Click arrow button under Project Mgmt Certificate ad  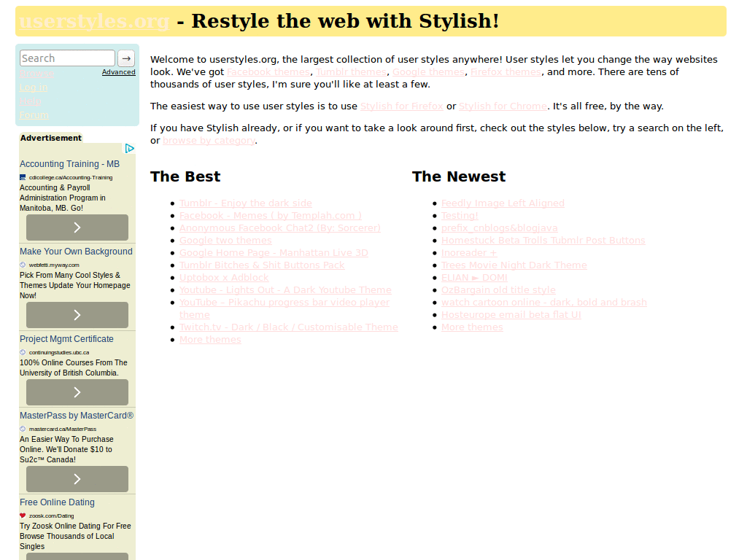tap(77, 392)
